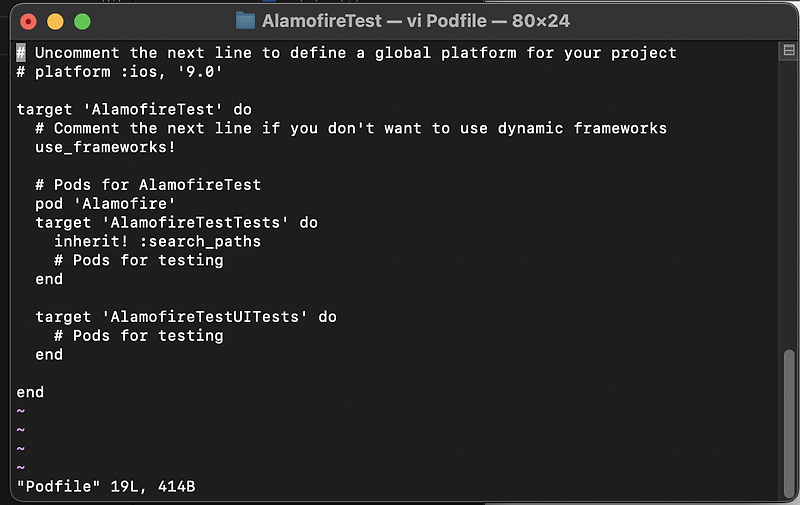Click the vertical scrollbar thumb
800x505 pixels.
point(789,422)
